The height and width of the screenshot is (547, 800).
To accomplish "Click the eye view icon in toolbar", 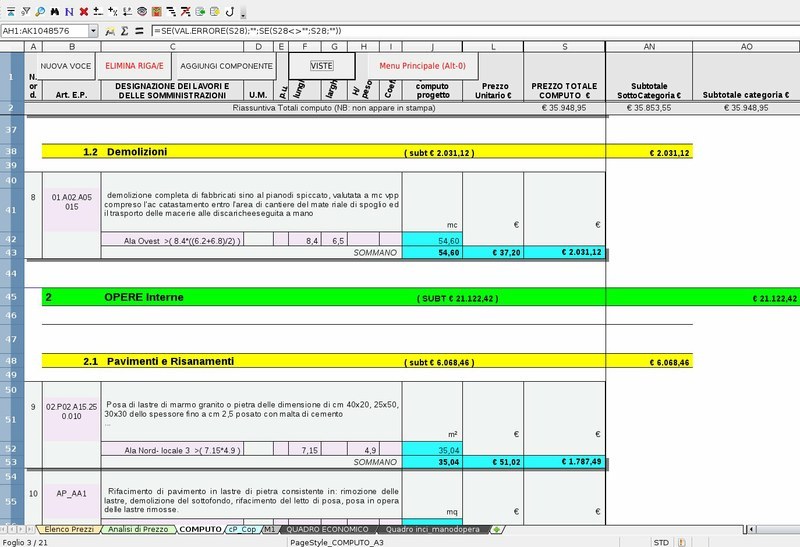I will tap(145, 12).
